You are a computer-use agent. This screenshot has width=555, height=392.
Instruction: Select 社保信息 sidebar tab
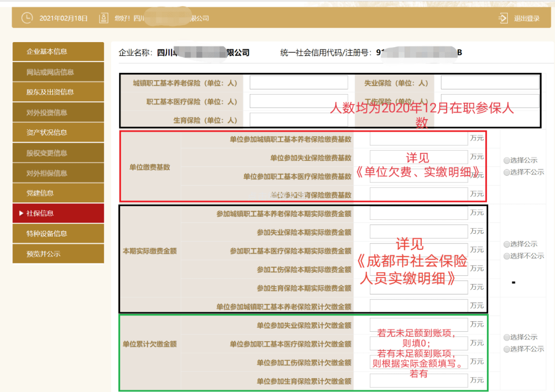(x=58, y=213)
